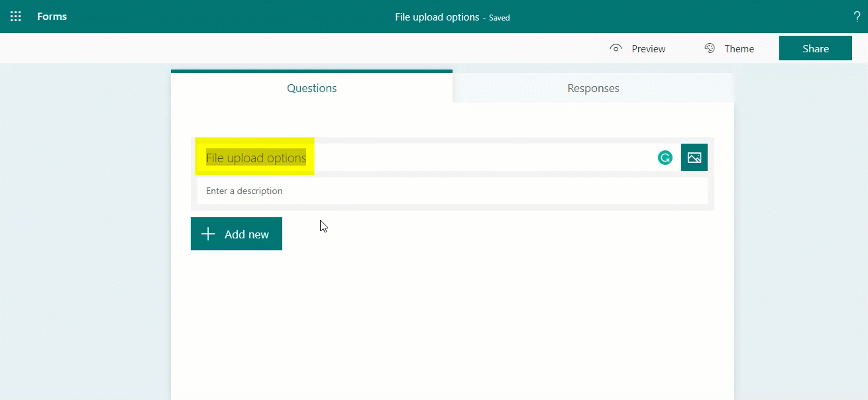The image size is (868, 400).
Task: Click the header form name 'File upload options'
Action: pos(437,17)
